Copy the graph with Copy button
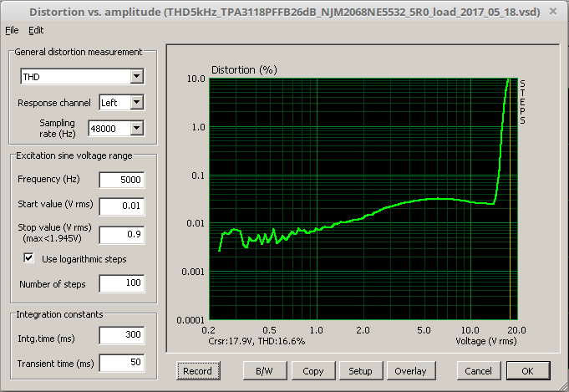This screenshot has width=569, height=392. click(313, 370)
